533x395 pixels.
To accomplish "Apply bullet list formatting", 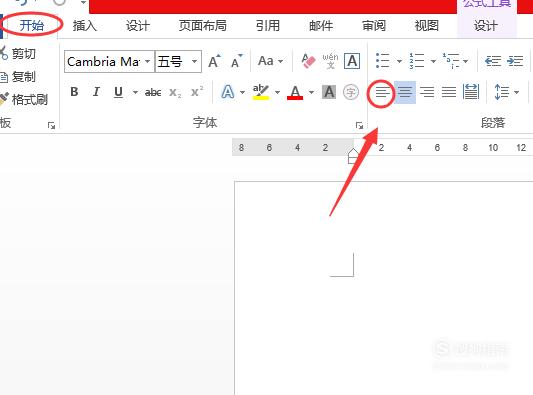I will coord(383,61).
